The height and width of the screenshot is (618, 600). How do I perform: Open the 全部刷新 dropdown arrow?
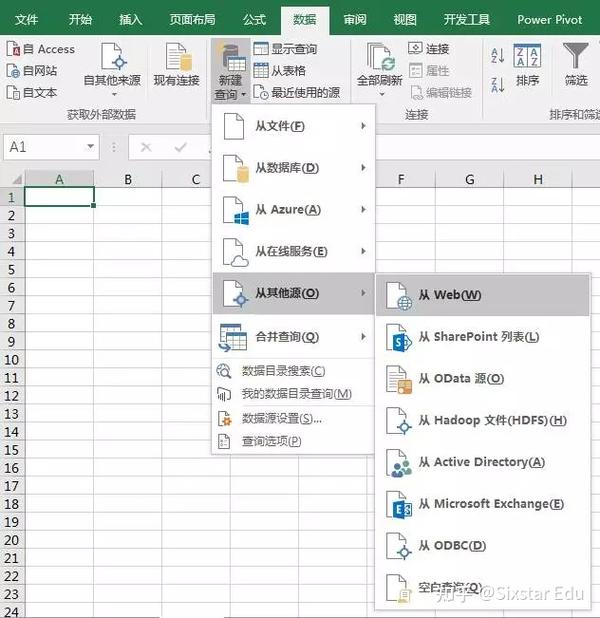point(382,95)
